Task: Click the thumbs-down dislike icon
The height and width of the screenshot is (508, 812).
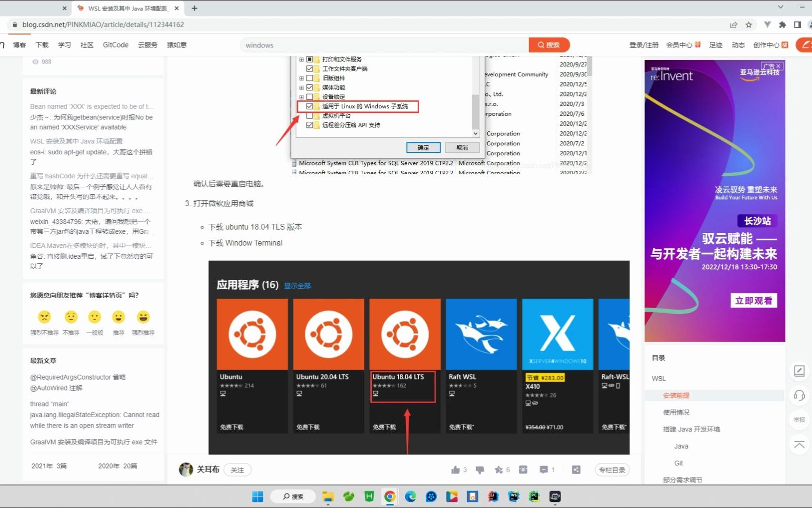Action: pos(480,469)
